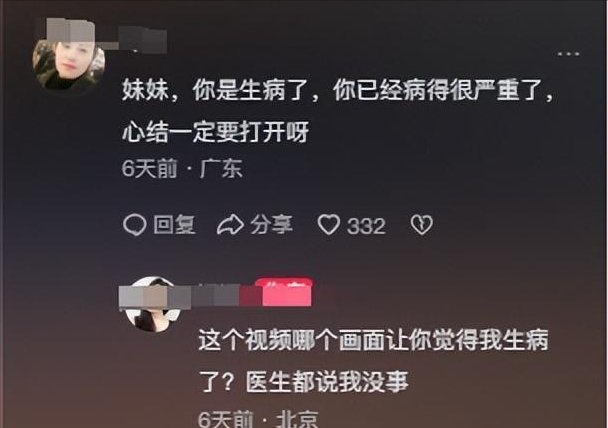608x428 pixels.
Task: Click the reply speech bubble icon
Action: 135,225
